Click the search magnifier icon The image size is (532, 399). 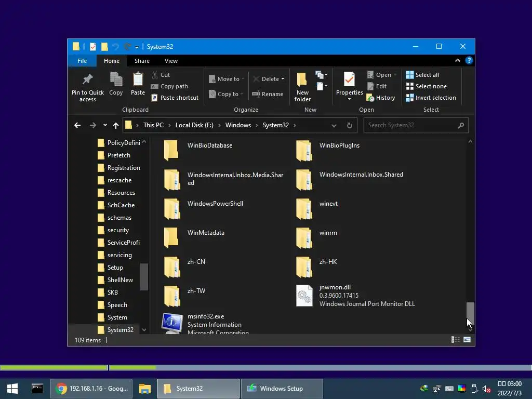(x=461, y=125)
